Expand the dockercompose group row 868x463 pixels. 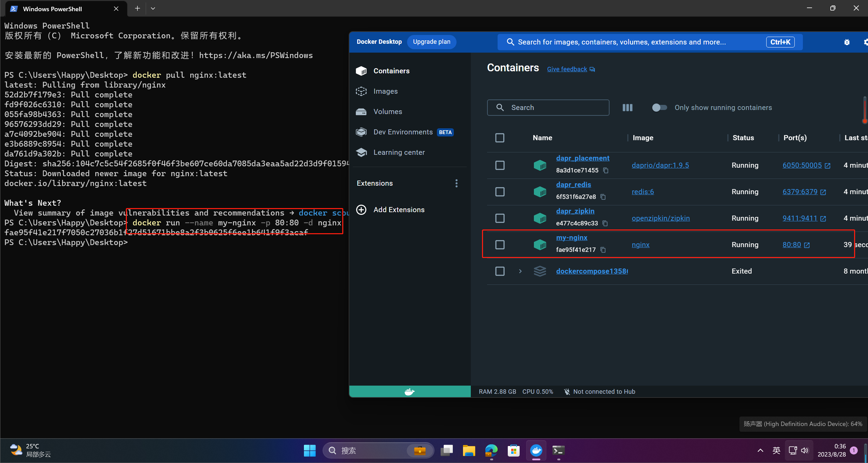click(x=520, y=271)
